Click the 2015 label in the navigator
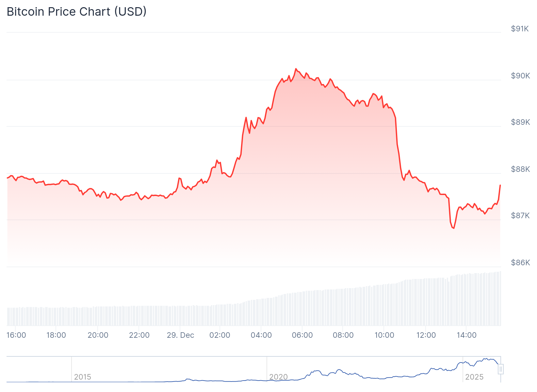Viewport: 537px width, 392px height. point(82,377)
